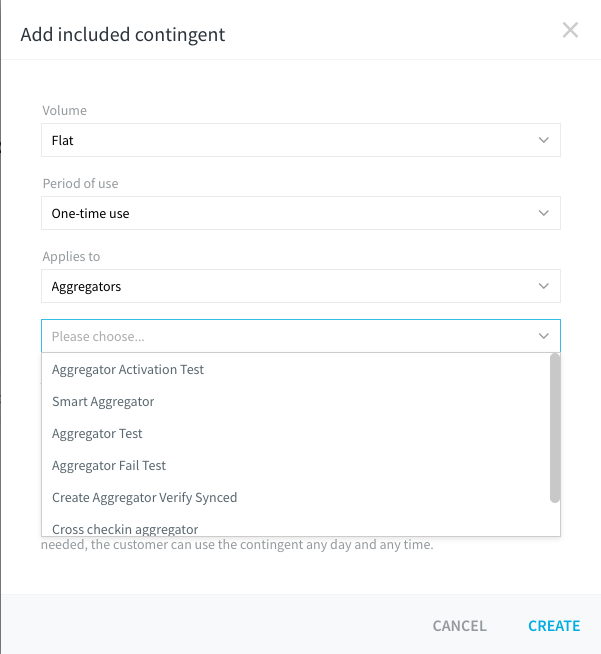This screenshot has height=654, width=601.
Task: Collapse list using Please choose chevron
Action: click(x=543, y=336)
